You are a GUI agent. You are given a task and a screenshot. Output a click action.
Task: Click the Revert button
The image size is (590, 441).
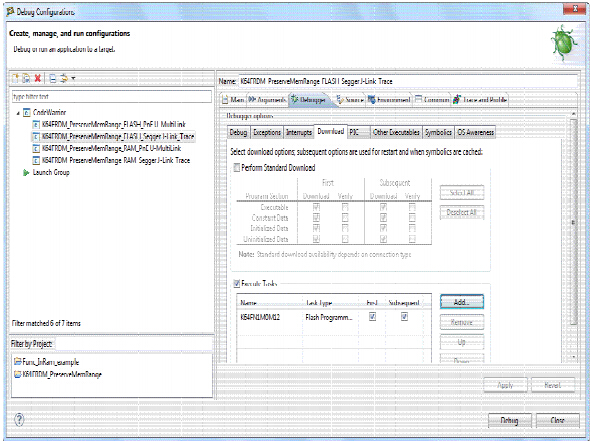552,385
